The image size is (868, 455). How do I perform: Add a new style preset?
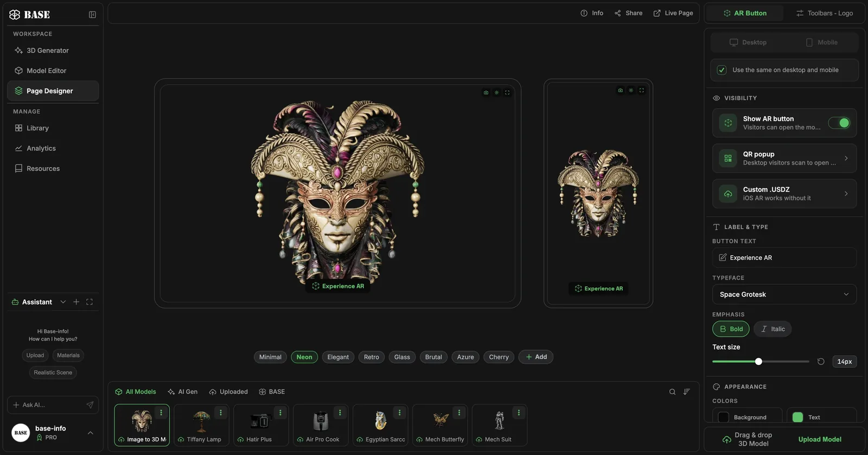point(536,357)
